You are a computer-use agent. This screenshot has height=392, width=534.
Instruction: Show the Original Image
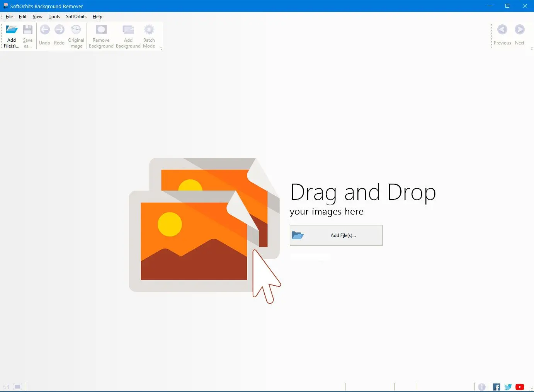pos(76,36)
